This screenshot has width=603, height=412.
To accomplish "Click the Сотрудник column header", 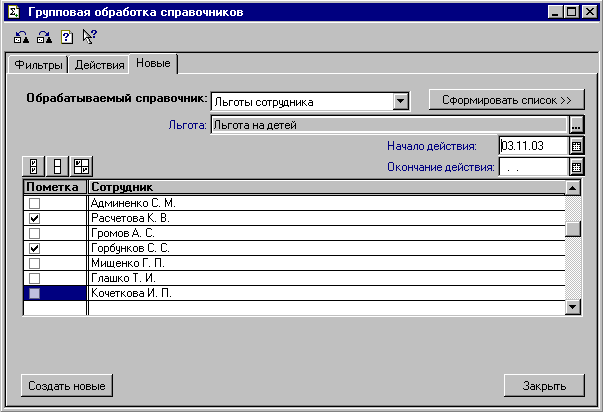I will (x=326, y=187).
